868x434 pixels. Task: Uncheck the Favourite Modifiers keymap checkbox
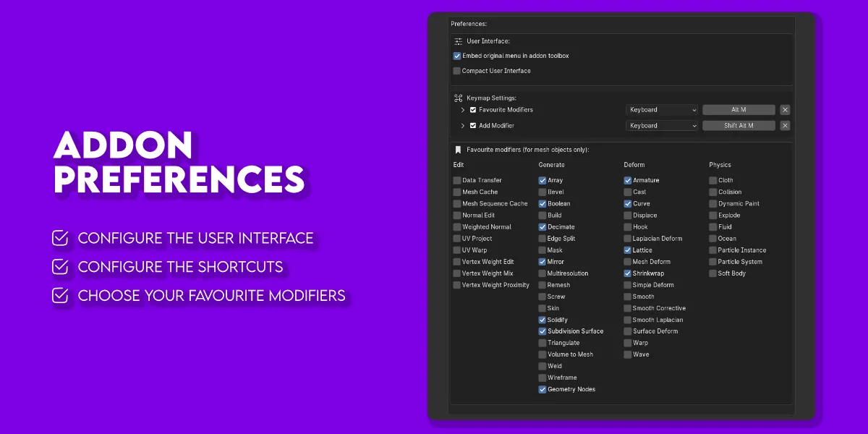[473, 110]
